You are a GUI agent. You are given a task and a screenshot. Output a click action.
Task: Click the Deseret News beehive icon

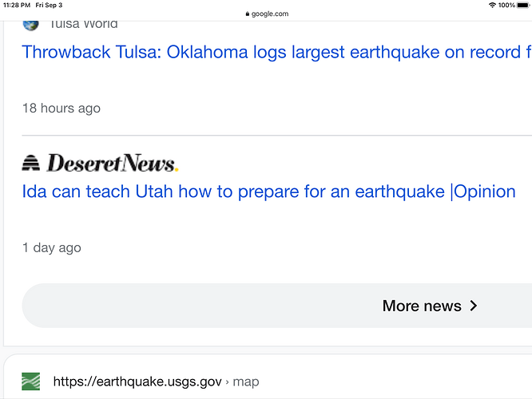pos(30,163)
